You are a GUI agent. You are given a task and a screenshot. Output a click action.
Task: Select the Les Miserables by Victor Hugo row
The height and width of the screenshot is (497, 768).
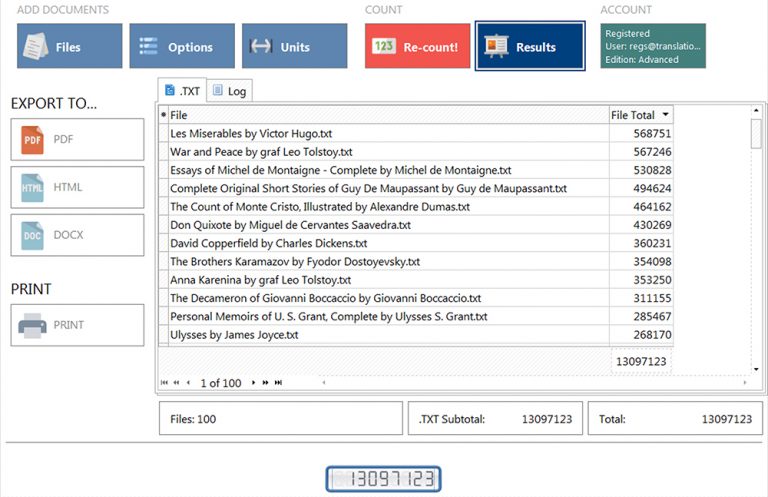tap(385, 133)
